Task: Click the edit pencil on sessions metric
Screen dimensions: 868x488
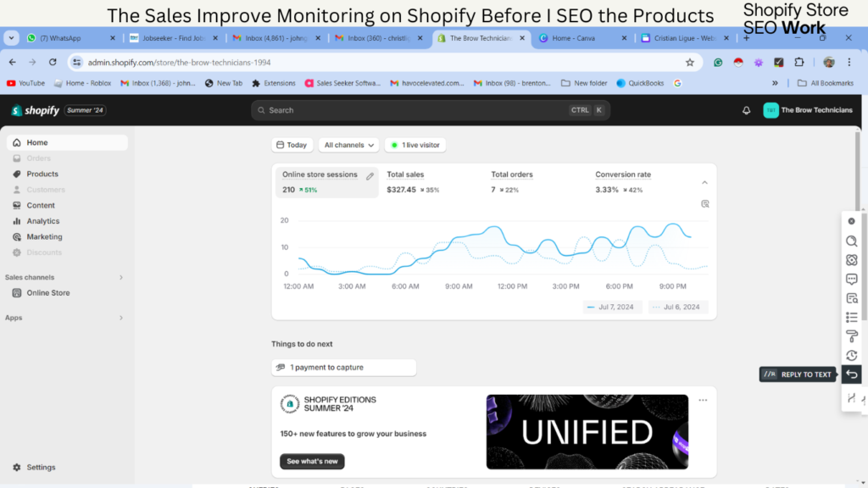Action: tap(370, 176)
